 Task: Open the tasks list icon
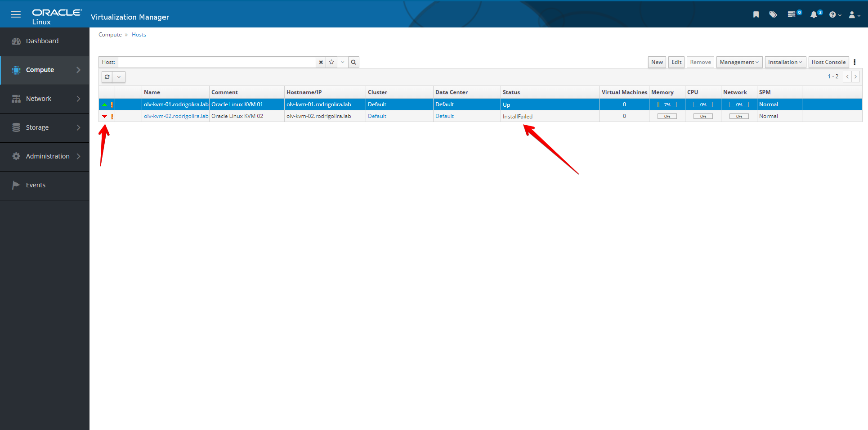[792, 15]
